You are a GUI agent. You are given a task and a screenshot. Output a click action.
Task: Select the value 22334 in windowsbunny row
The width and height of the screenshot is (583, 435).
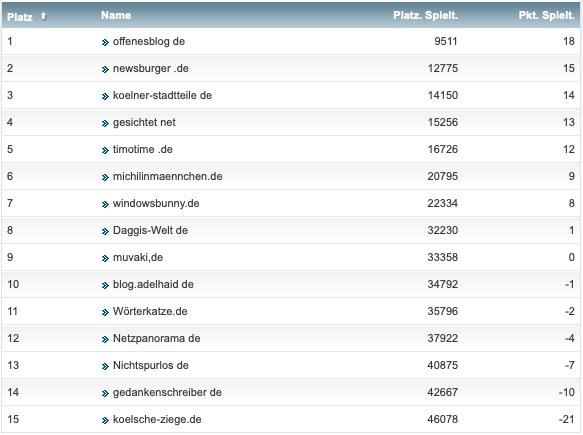[x=442, y=203]
